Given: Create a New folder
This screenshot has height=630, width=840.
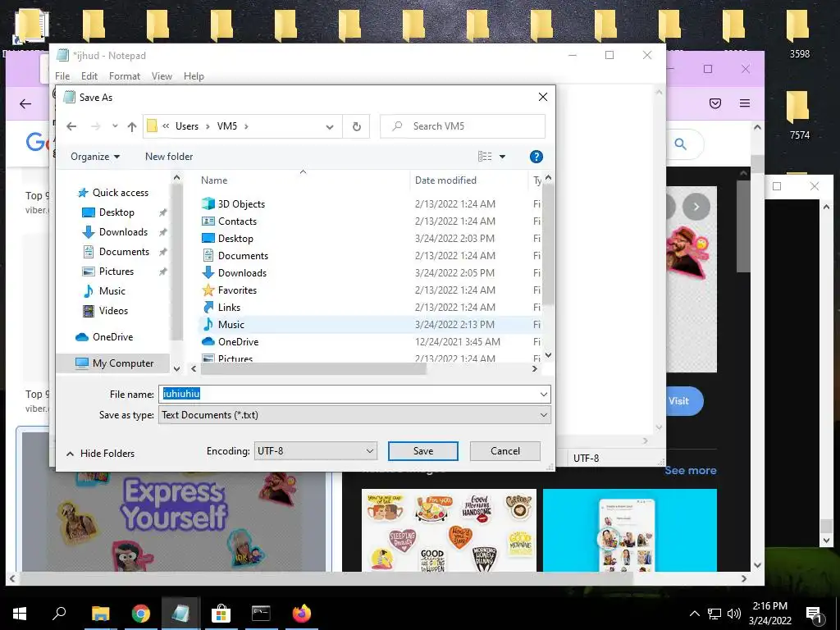Looking at the screenshot, I should tap(169, 157).
